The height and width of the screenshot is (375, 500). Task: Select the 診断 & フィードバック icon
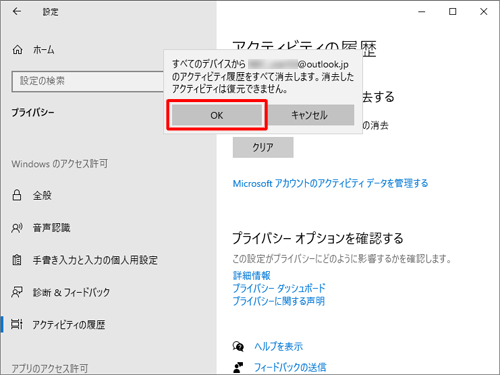(17, 292)
